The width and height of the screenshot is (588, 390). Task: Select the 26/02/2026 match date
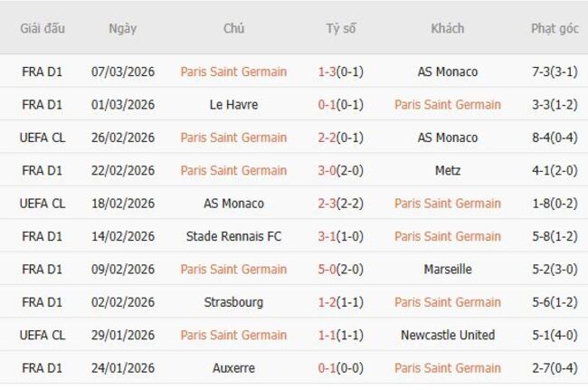coord(123,138)
